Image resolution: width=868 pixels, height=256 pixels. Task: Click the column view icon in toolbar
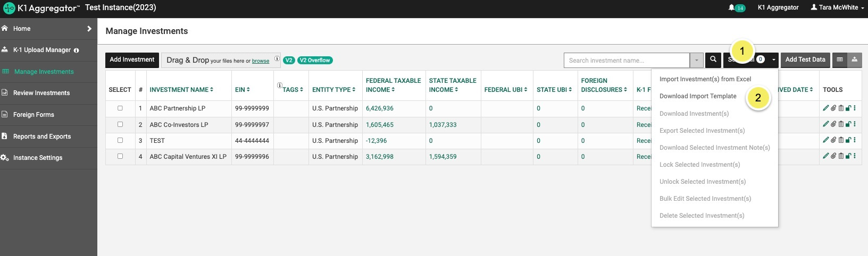coord(840,60)
